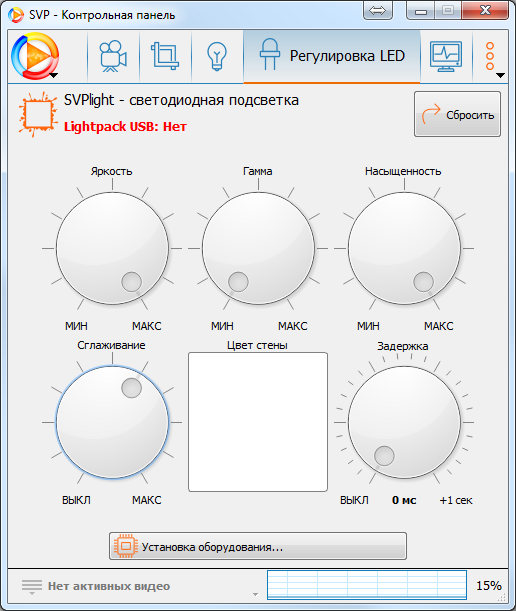Click the hardware chip icon on setup button
516x611 pixels.
click(125, 546)
